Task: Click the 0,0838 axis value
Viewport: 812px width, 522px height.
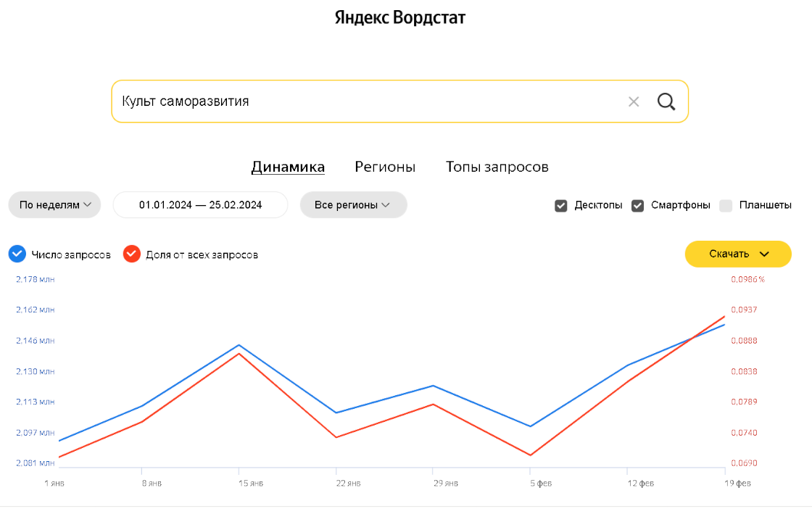Action: 744,371
